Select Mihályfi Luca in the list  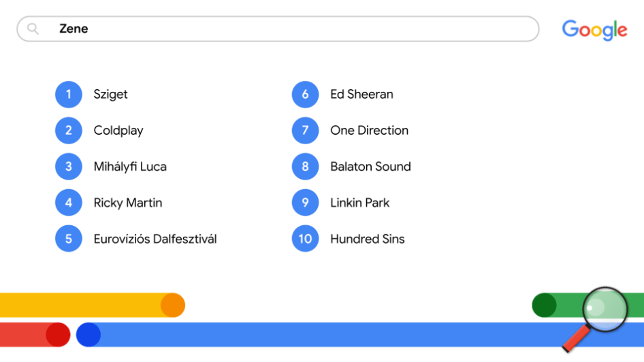tap(130, 167)
